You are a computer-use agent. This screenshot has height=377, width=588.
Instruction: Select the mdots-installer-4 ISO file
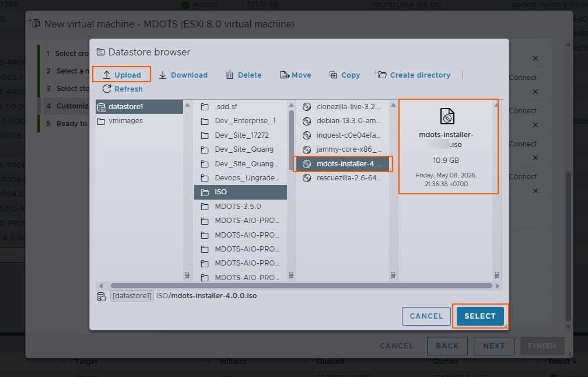pyautogui.click(x=342, y=164)
